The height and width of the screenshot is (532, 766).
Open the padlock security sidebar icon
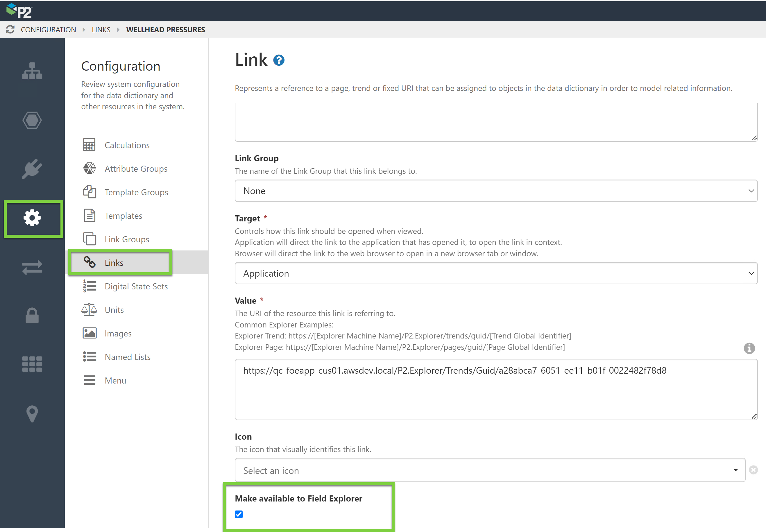point(32,315)
